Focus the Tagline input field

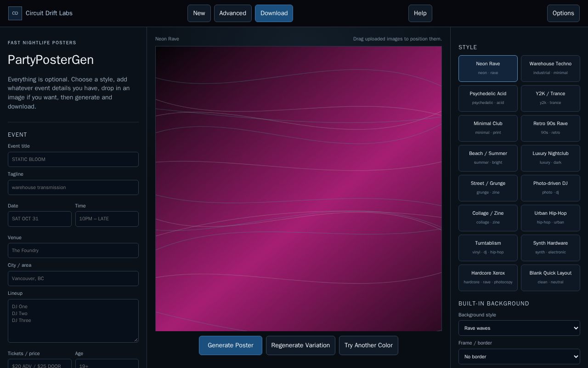pyautogui.click(x=73, y=188)
